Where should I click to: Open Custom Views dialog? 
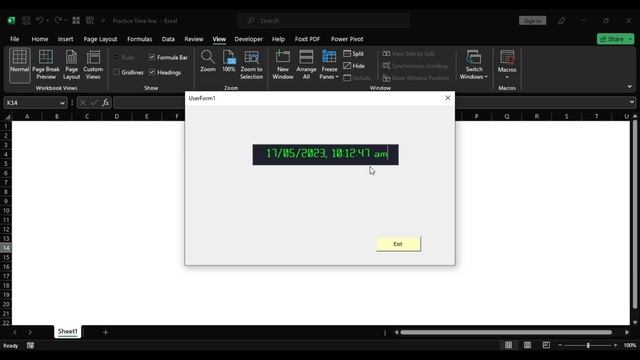93,64
